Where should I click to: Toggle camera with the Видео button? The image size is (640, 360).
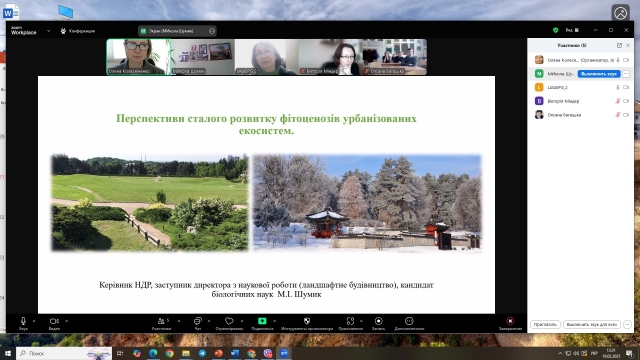pyautogui.click(x=54, y=323)
